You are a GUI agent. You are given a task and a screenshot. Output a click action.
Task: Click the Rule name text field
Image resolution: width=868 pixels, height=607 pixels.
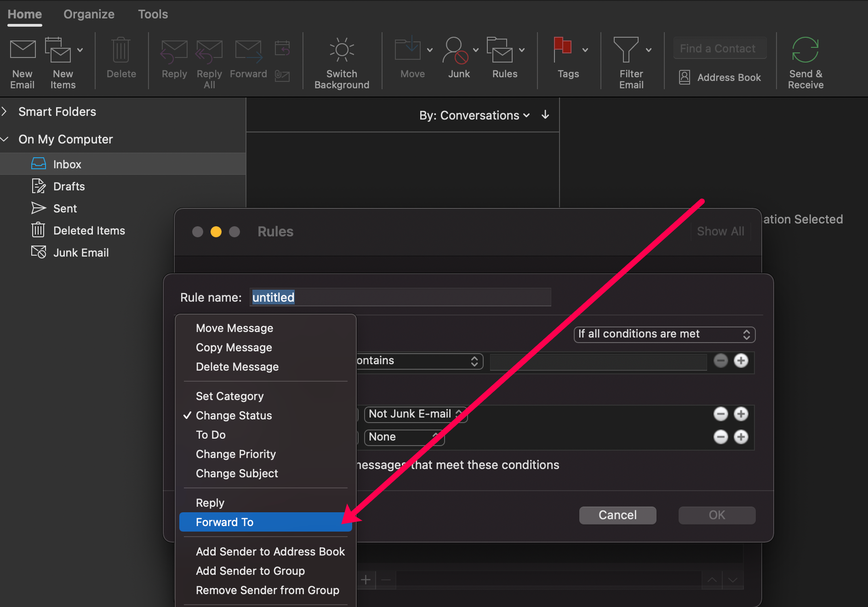pyautogui.click(x=400, y=298)
